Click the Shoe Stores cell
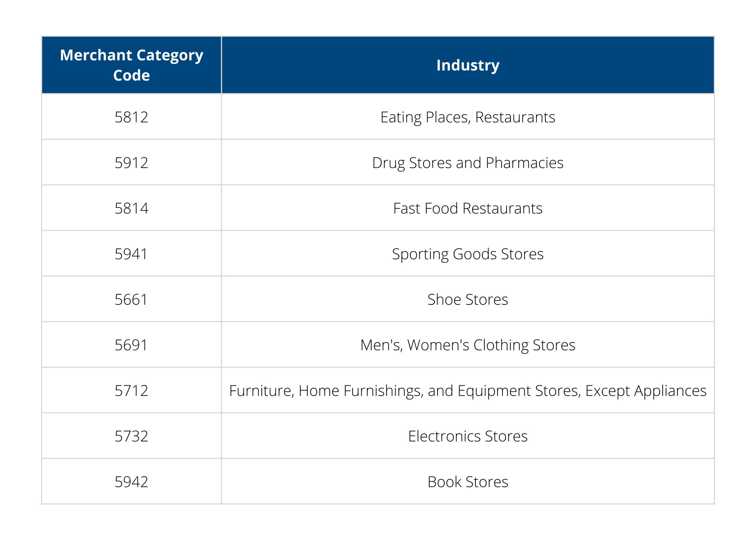Screen dimensions: 756x540 [x=468, y=299]
